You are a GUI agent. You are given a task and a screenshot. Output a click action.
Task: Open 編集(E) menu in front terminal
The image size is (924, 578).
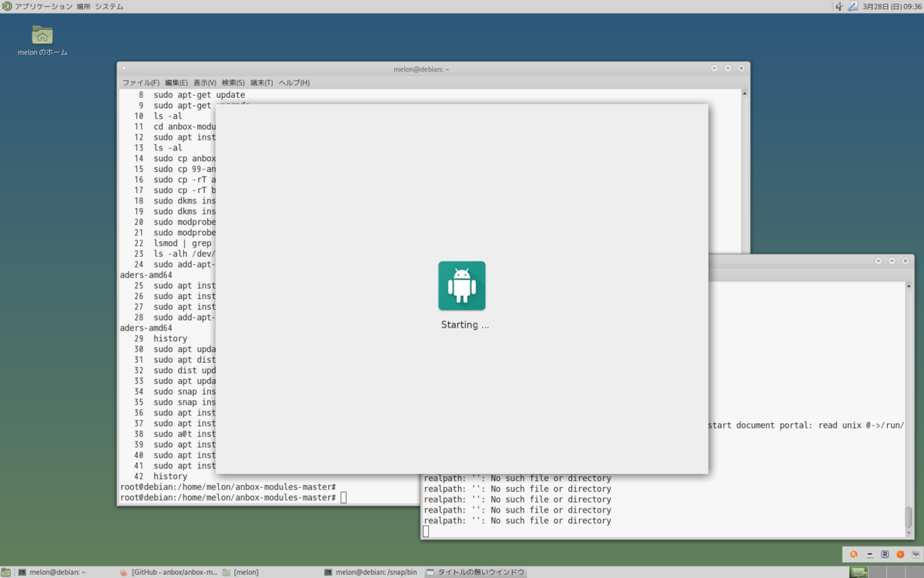pyautogui.click(x=176, y=82)
